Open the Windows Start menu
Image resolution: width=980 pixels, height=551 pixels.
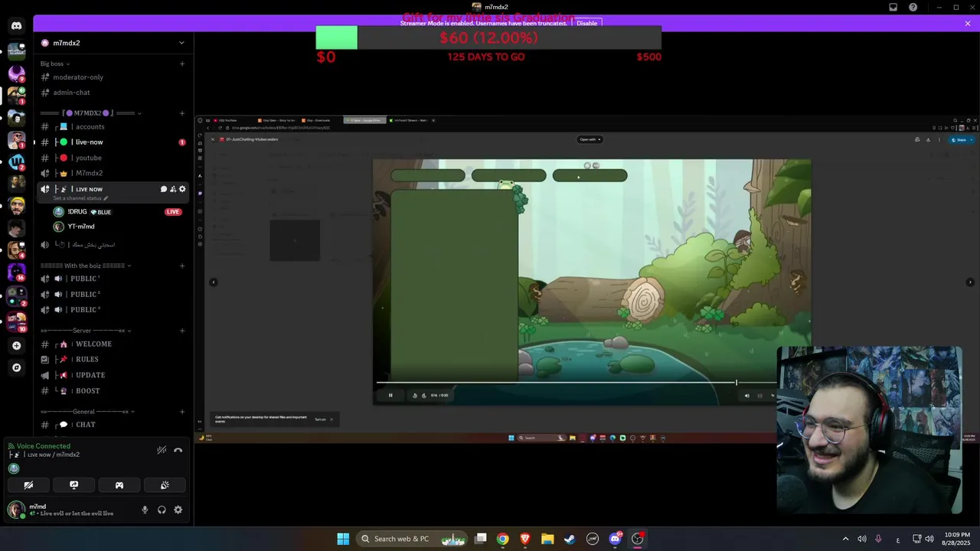coord(343,539)
